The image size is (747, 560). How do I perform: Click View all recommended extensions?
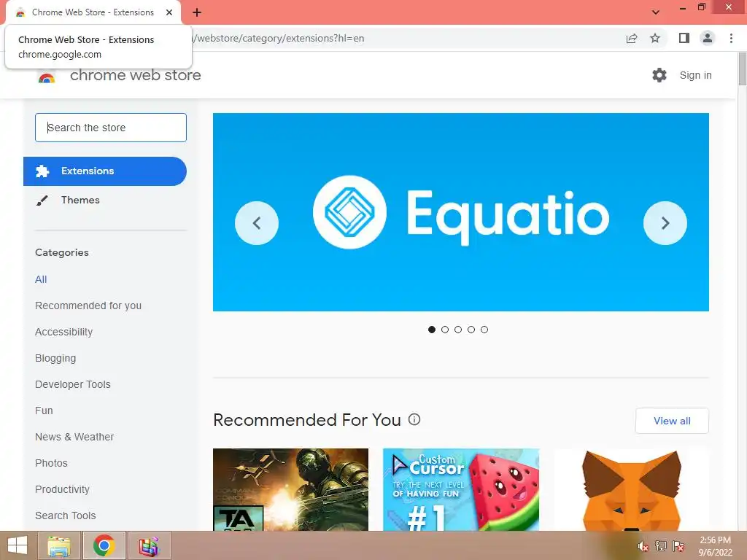672,421
